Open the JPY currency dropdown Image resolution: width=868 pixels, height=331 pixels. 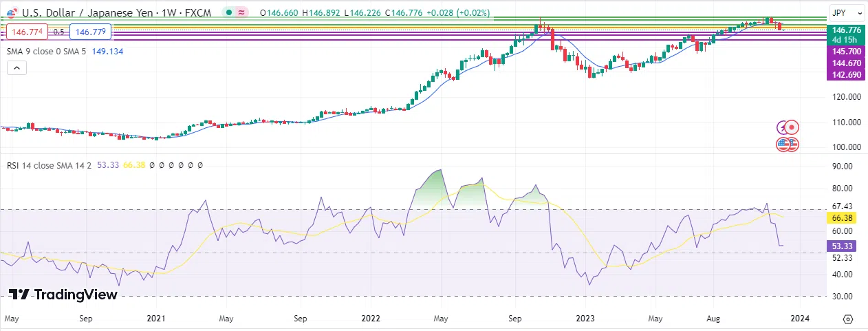847,12
